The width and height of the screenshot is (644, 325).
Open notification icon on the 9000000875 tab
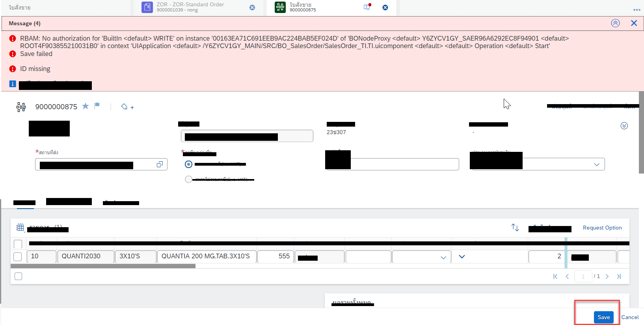pyautogui.click(x=367, y=7)
